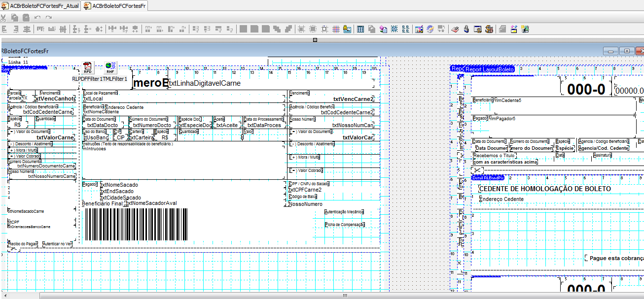The width and height of the screenshot is (644, 299).
Task: Click the Paste clipboard icon
Action: pyautogui.click(x=26, y=18)
